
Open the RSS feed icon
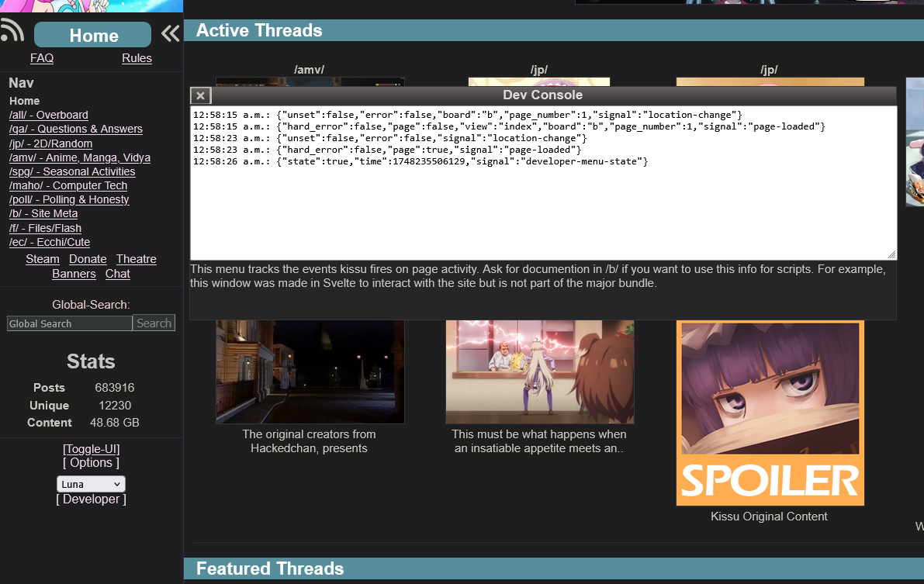pos(12,31)
